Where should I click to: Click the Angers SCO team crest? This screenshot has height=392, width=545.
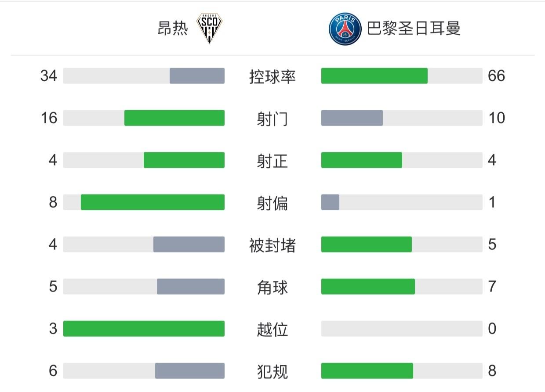tap(209, 29)
